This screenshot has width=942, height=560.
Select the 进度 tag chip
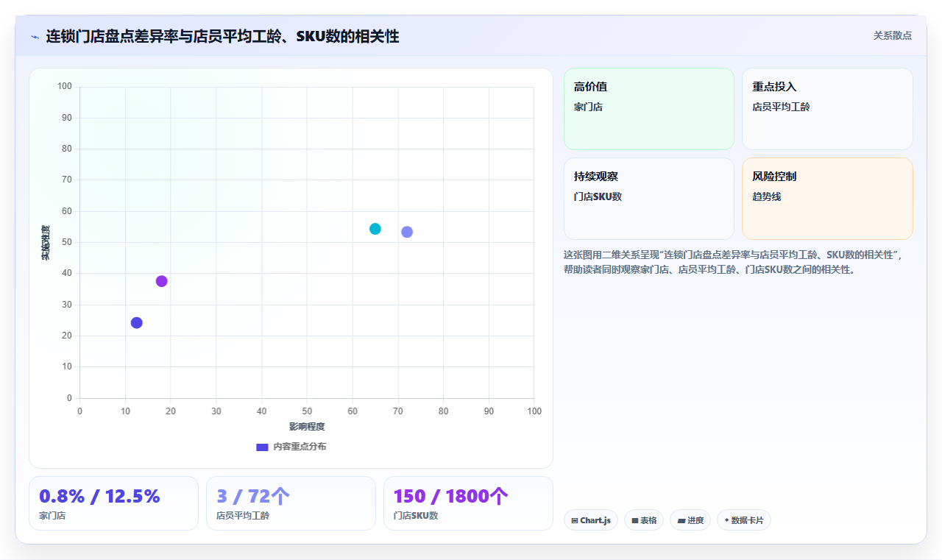pyautogui.click(x=690, y=520)
